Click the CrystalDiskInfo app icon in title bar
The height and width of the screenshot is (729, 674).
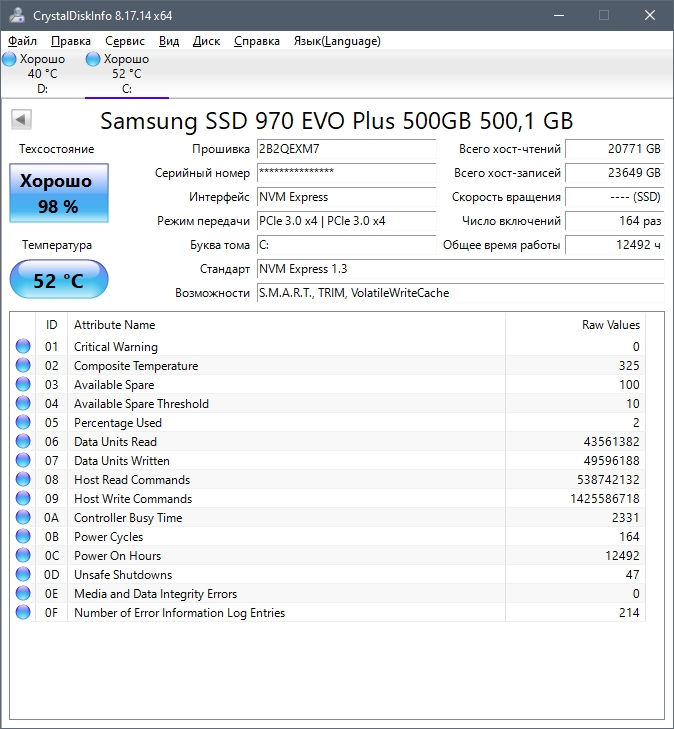click(x=13, y=15)
